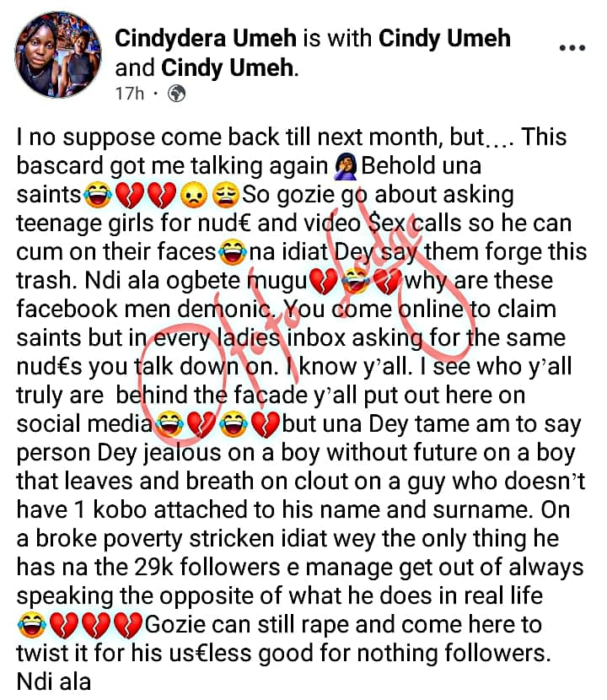Open the three-dot post options menu
The image size is (607, 700).
572,48
